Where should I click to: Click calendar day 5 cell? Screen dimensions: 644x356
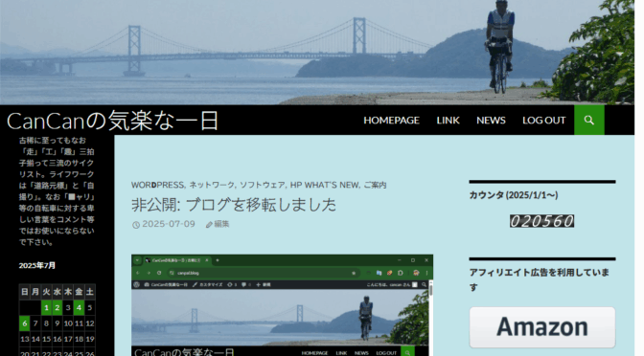tap(90, 307)
